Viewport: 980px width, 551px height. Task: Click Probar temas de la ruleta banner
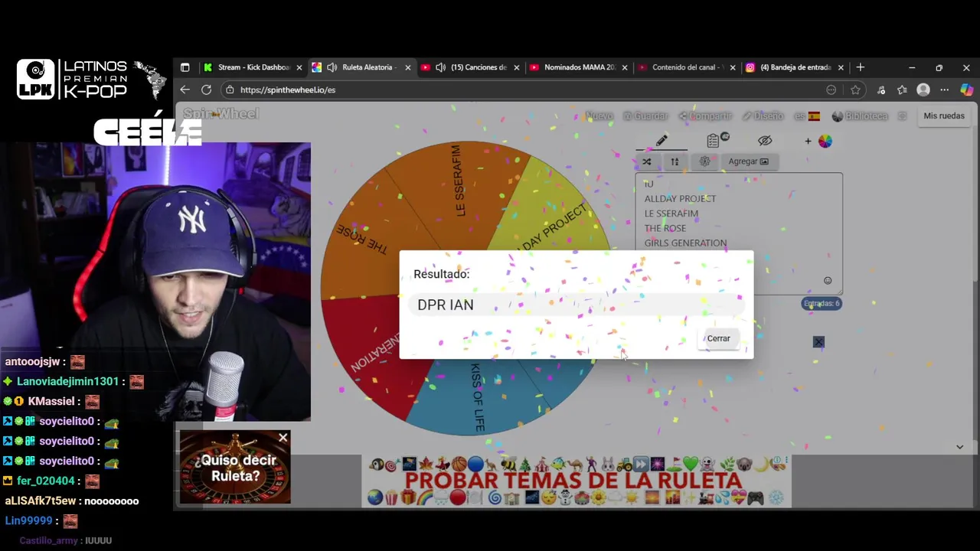point(577,481)
